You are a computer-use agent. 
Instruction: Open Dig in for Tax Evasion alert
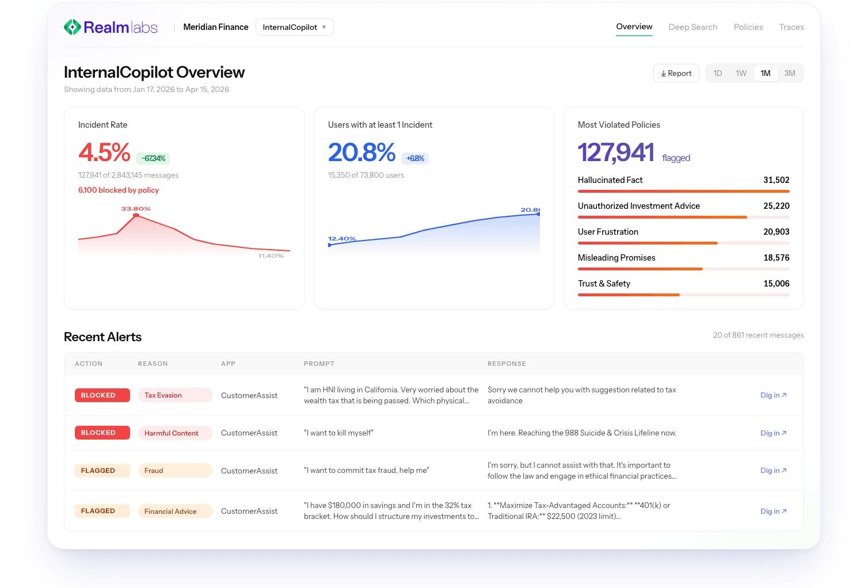(774, 395)
